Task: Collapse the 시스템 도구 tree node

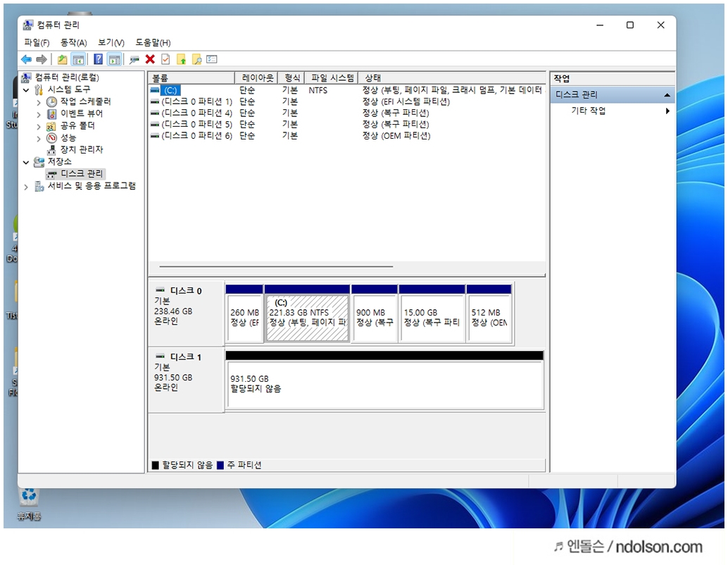Action: [x=27, y=90]
